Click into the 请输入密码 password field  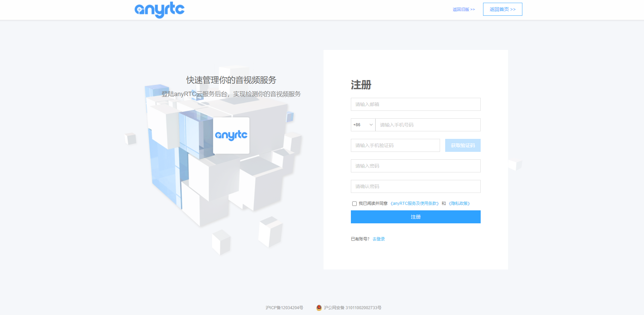pyautogui.click(x=415, y=166)
